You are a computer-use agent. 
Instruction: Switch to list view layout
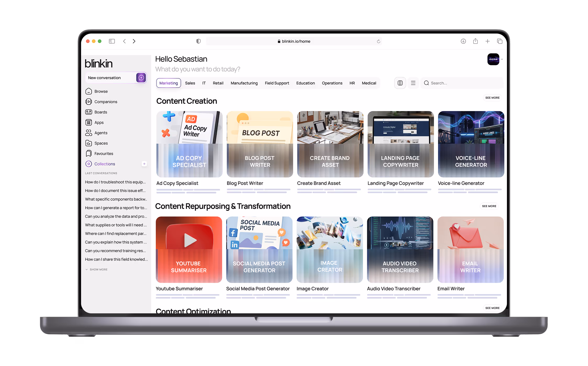pos(413,83)
